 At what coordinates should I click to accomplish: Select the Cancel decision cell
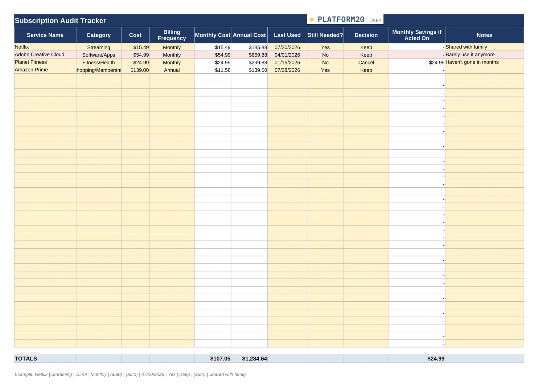pyautogui.click(x=366, y=63)
